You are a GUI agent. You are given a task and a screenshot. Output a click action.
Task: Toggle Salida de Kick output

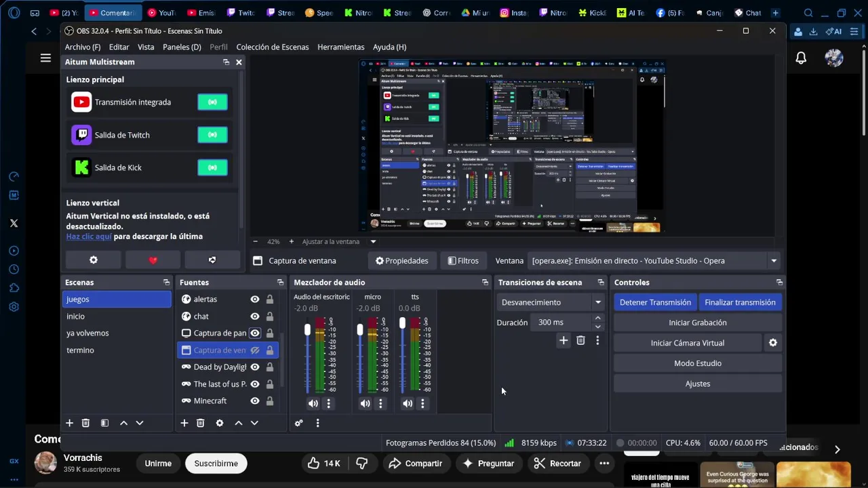[x=212, y=167]
